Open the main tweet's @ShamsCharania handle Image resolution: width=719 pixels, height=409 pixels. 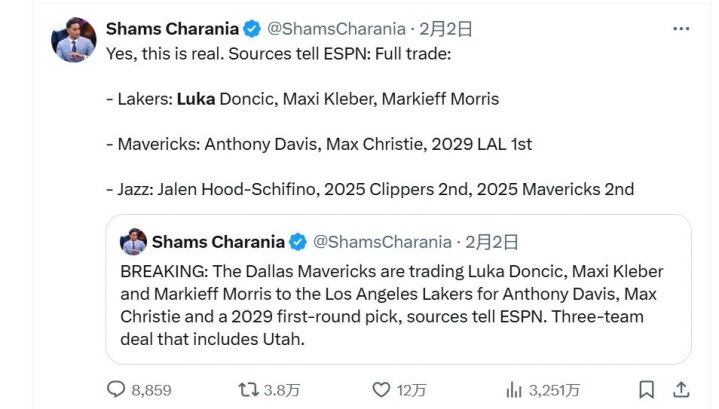[336, 29]
